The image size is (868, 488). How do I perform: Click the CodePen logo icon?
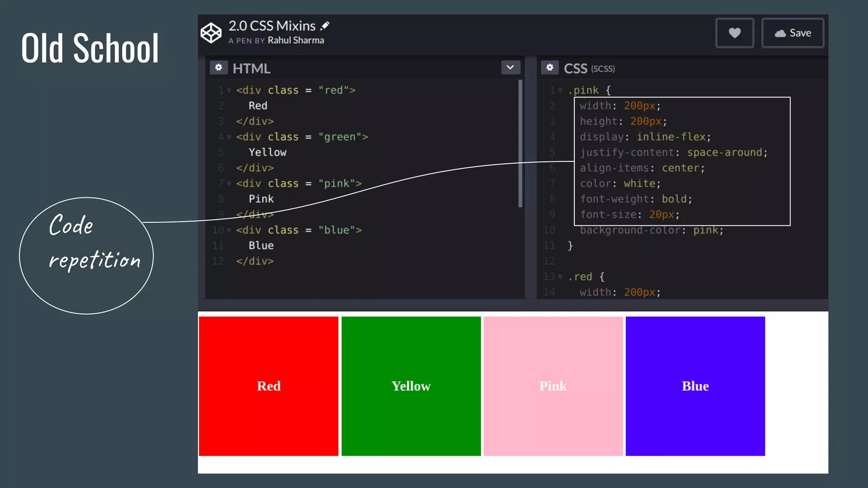click(211, 33)
